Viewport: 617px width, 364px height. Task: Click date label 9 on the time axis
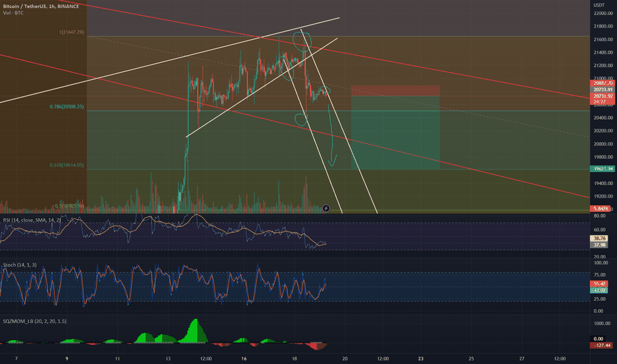pos(67,359)
